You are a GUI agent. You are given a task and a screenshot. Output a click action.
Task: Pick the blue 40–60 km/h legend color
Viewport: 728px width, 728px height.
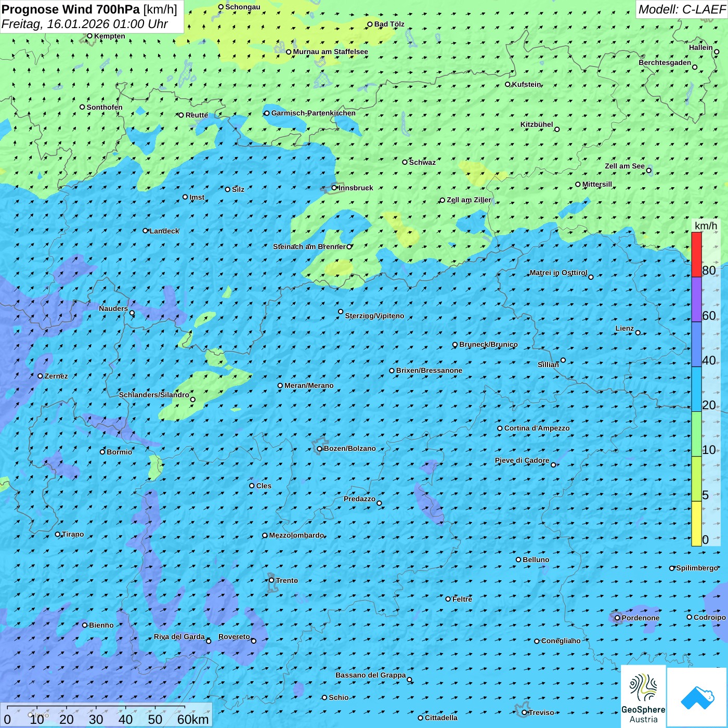coord(696,344)
